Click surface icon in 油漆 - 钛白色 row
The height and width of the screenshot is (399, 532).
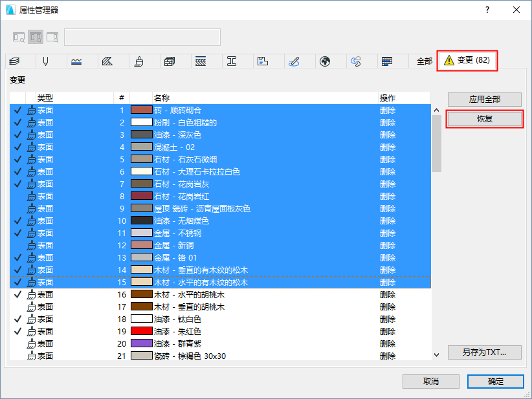pos(31,319)
